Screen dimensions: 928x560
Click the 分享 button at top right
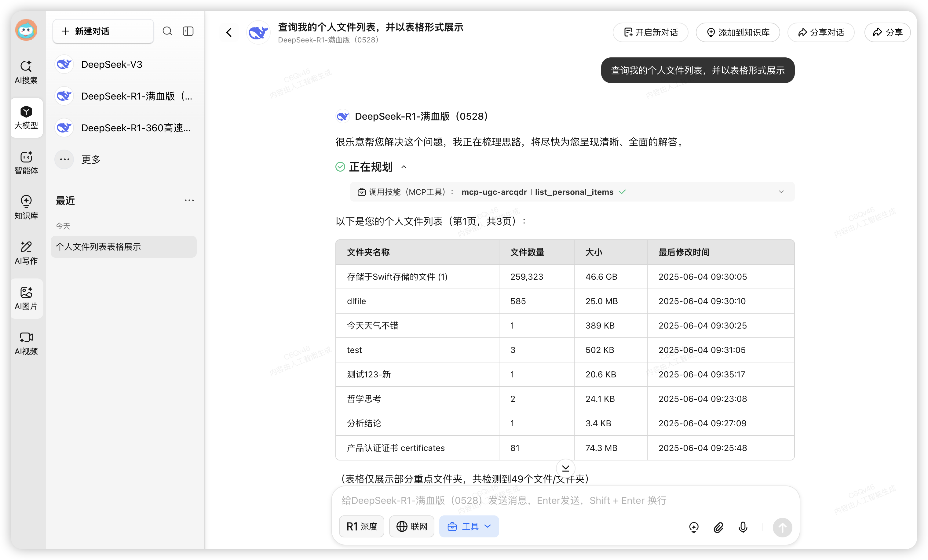pyautogui.click(x=887, y=32)
